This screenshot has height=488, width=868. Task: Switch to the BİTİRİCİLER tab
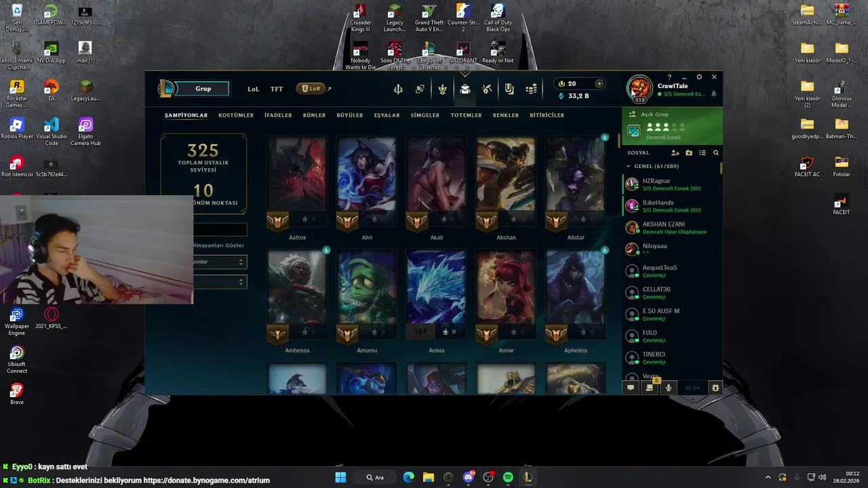point(547,115)
